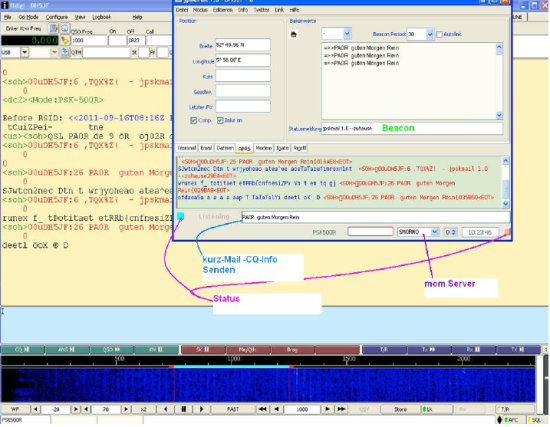Viewport: 550px width, 427px height.
Task: Click the Me/Qth macro button
Action: pyautogui.click(x=248, y=349)
